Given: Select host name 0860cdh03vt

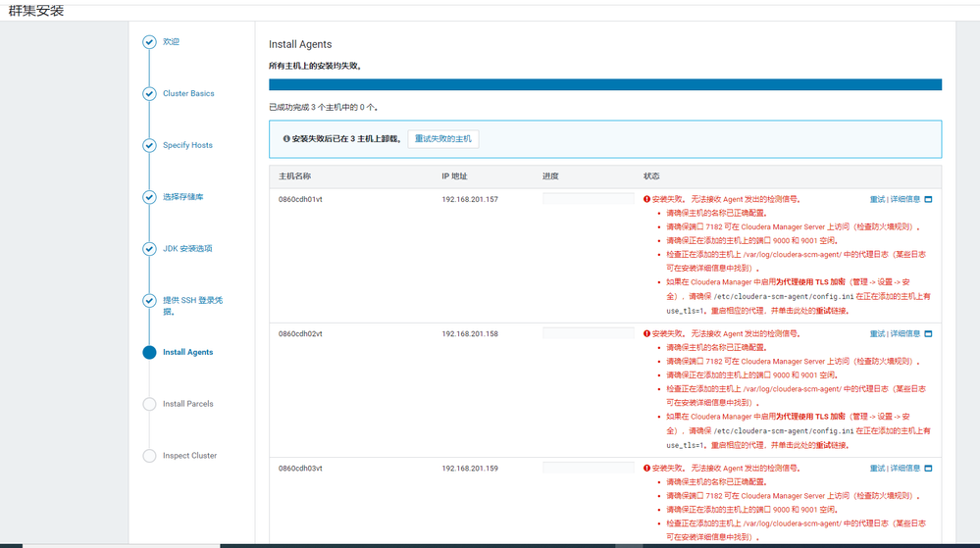Looking at the screenshot, I should (300, 468).
